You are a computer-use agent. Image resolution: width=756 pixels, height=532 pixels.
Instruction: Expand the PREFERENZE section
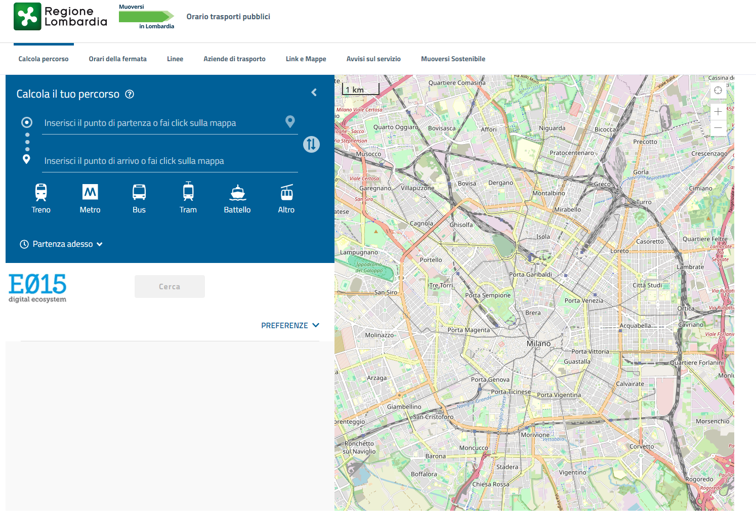coord(290,326)
